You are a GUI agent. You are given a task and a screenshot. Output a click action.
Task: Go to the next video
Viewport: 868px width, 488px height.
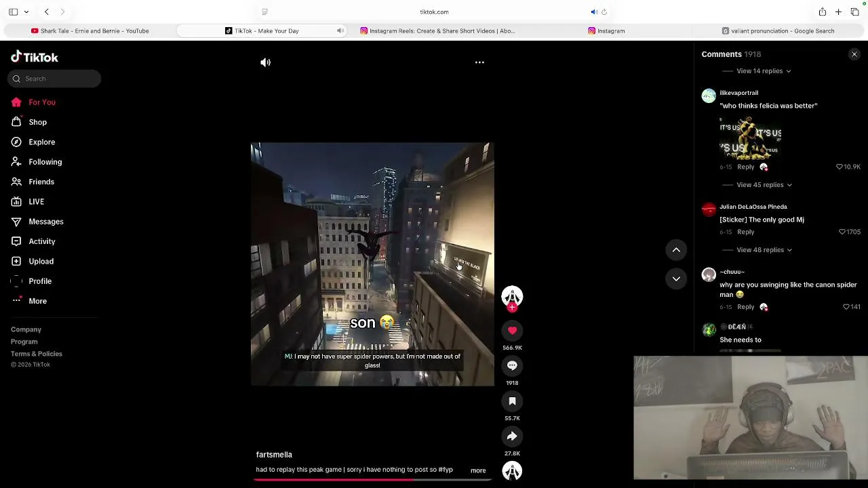676,279
